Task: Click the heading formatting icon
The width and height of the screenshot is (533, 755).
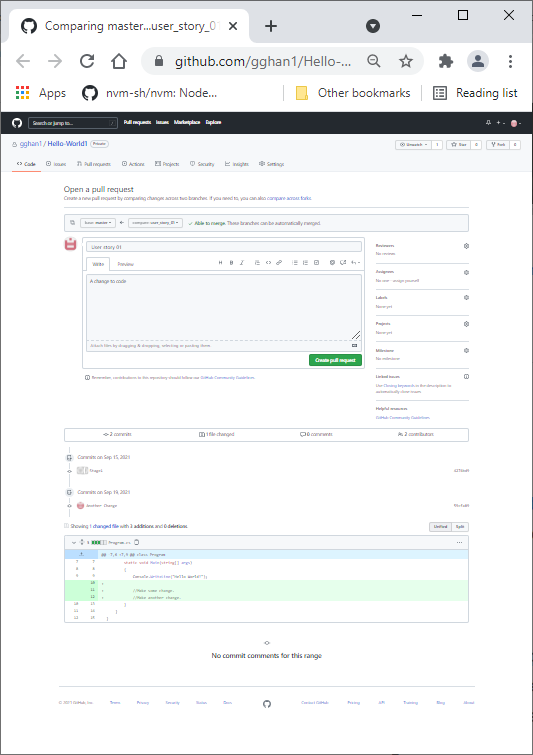Action: [221, 263]
